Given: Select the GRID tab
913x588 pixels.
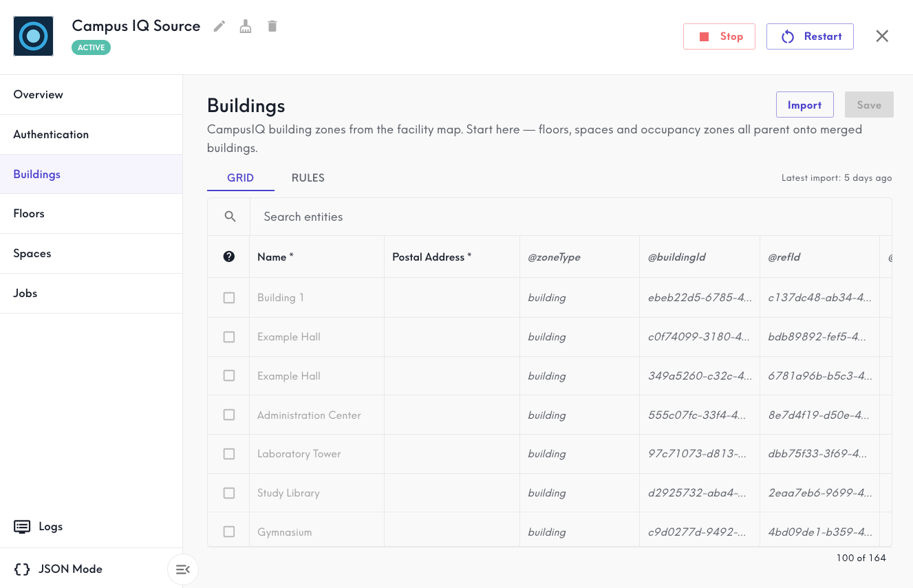Looking at the screenshot, I should (x=241, y=178).
